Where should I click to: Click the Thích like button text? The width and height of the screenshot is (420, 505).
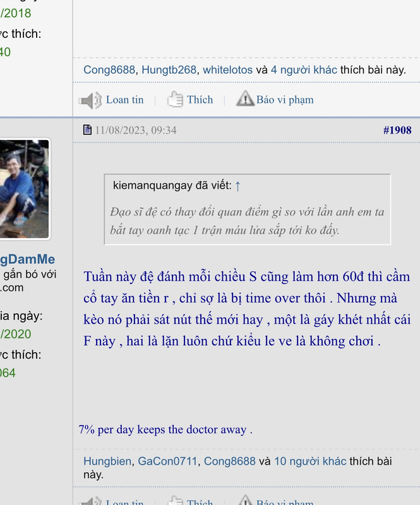[200, 100]
